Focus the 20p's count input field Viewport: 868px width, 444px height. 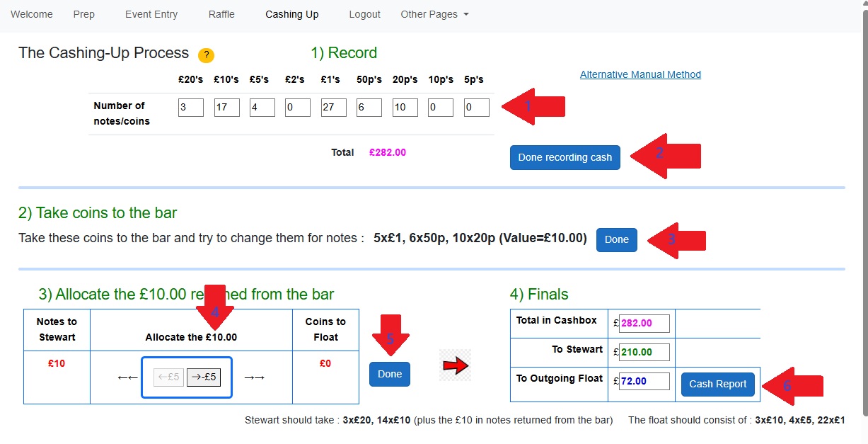tap(405, 108)
